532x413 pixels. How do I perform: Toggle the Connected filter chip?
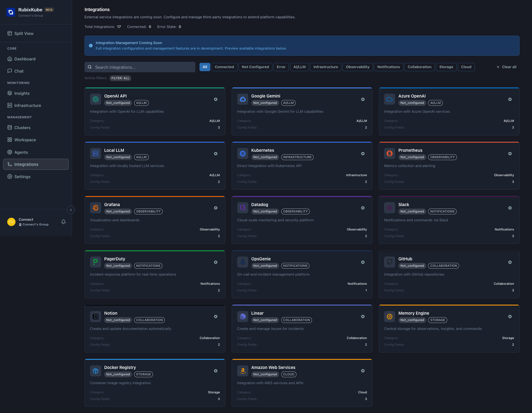(x=224, y=67)
